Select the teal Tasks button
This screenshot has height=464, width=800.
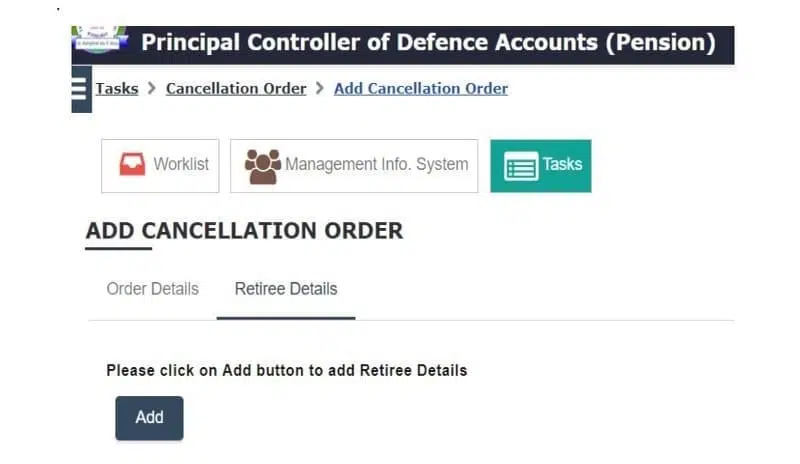pos(541,165)
